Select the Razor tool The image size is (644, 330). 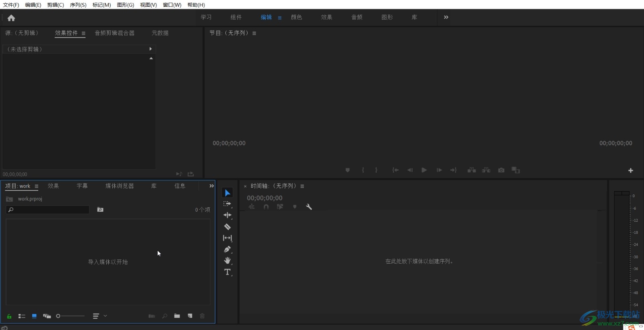227,227
